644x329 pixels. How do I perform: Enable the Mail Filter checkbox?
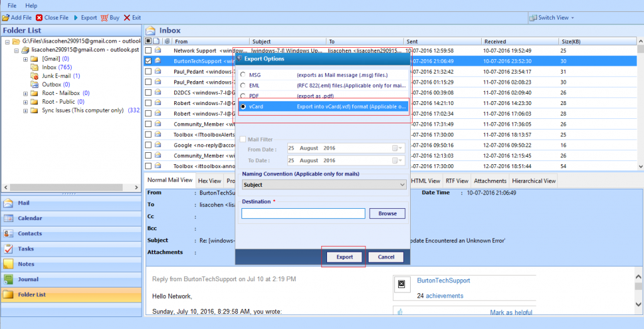click(x=243, y=139)
